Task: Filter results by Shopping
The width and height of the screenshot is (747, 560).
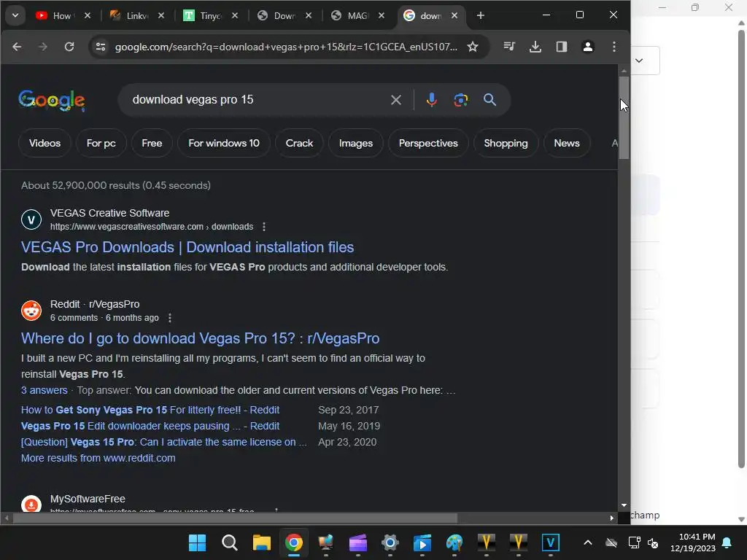Action: (x=506, y=143)
